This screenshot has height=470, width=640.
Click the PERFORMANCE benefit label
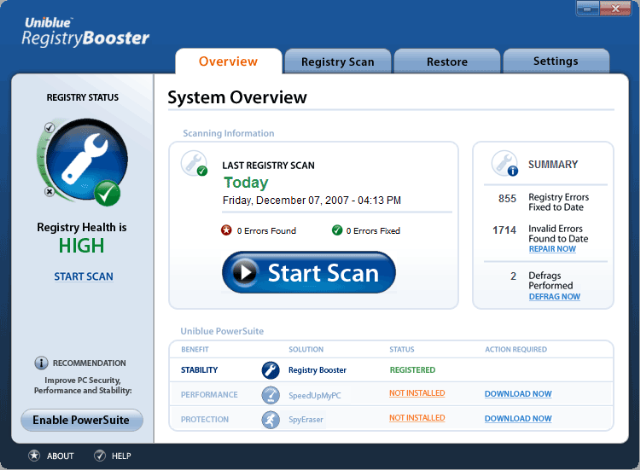click(209, 395)
